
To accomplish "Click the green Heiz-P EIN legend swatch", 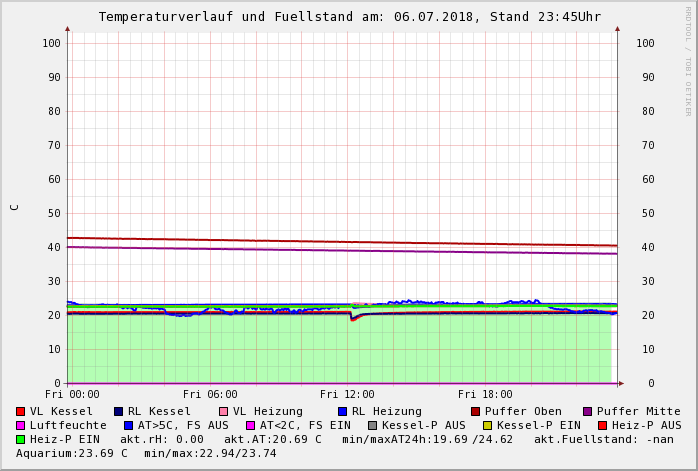I will point(20,439).
